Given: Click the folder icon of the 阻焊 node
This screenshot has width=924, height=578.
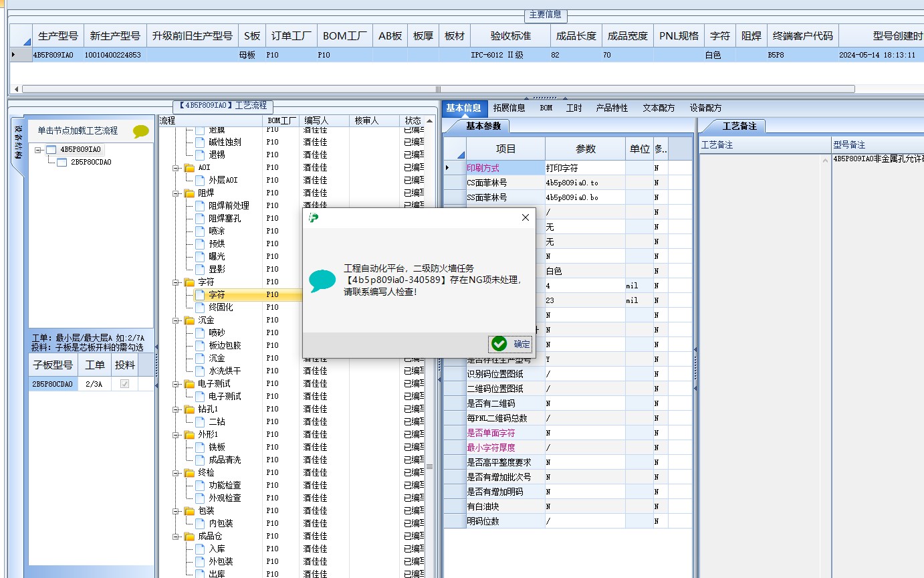Looking at the screenshot, I should click(189, 193).
